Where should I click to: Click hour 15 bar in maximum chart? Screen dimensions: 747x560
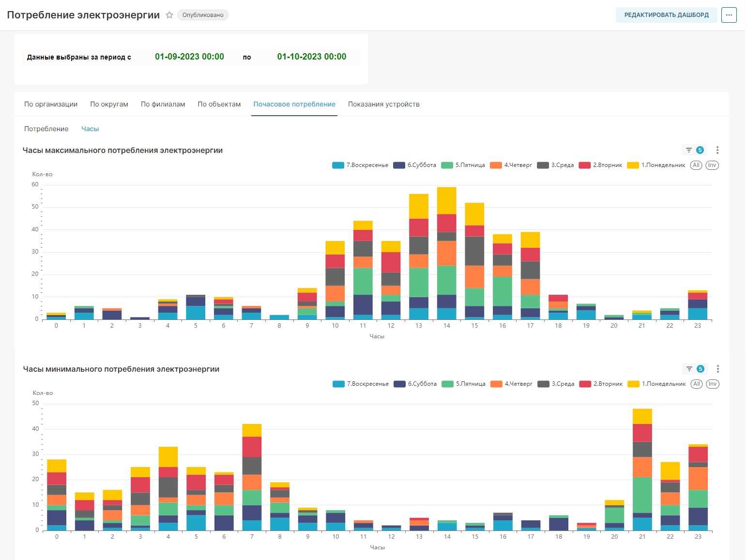(474, 261)
